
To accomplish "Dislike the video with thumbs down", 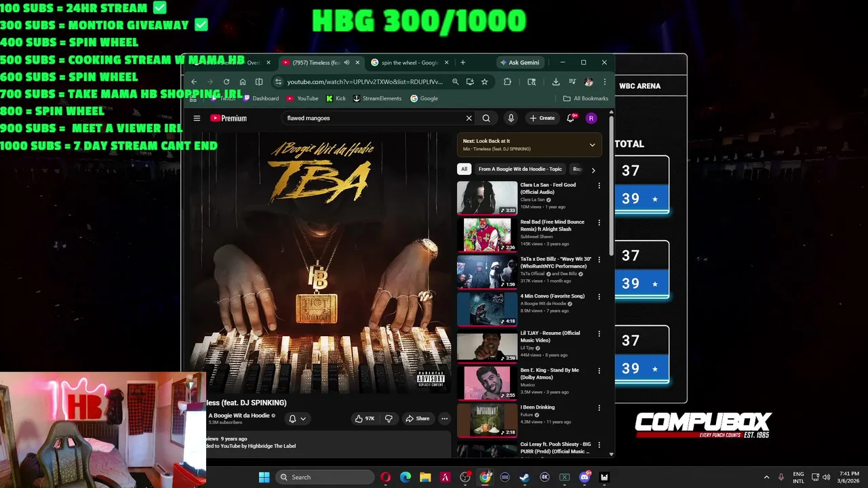I will tap(389, 419).
